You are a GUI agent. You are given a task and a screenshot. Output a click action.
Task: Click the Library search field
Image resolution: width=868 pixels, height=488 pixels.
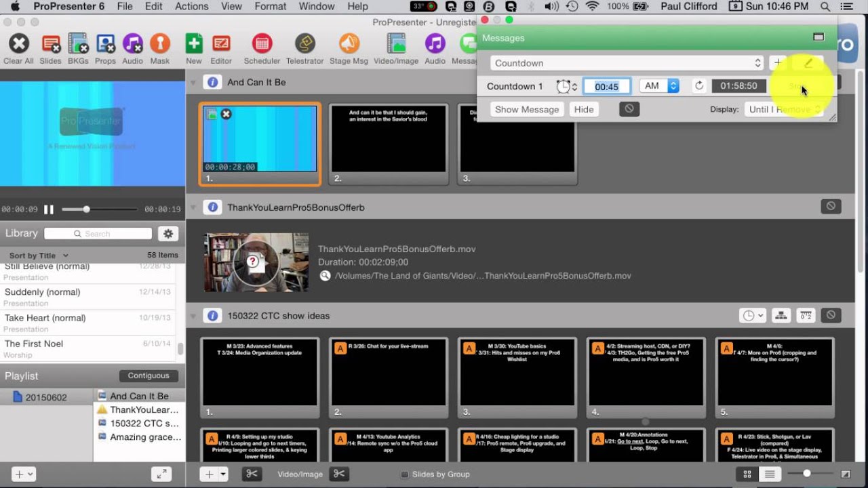click(x=98, y=234)
